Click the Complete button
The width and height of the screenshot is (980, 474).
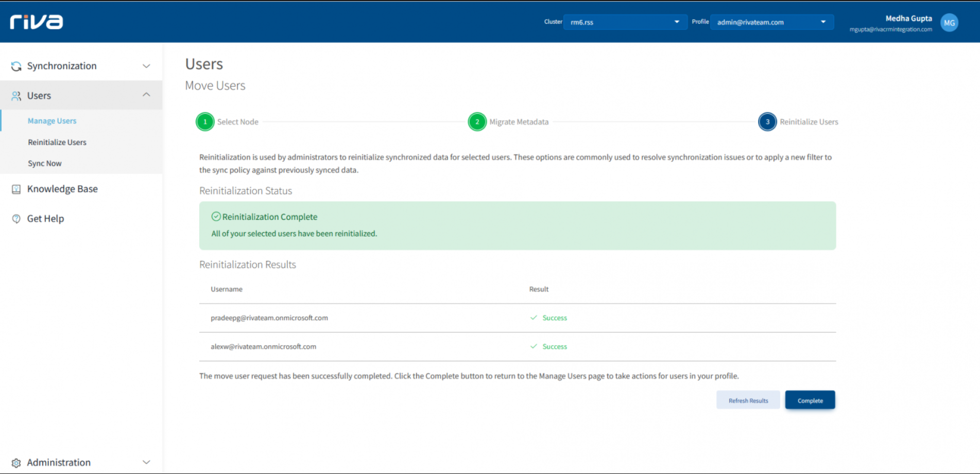[x=810, y=400]
